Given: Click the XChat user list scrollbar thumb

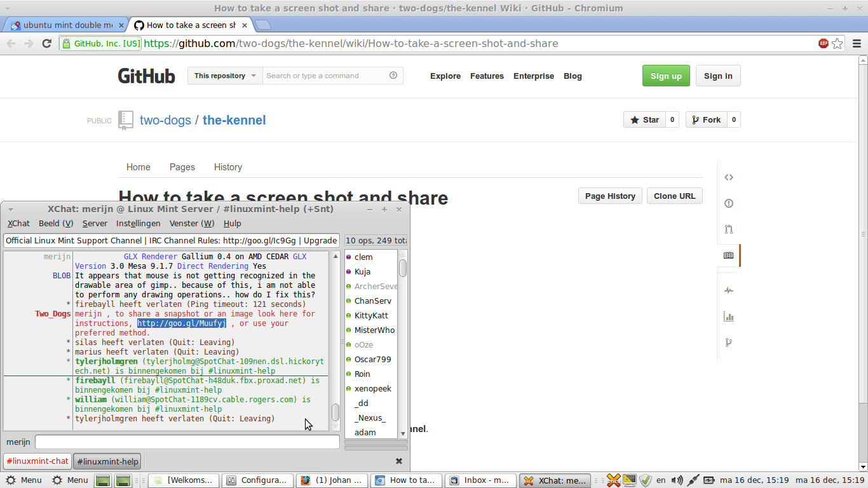Looking at the screenshot, I should 402,268.
